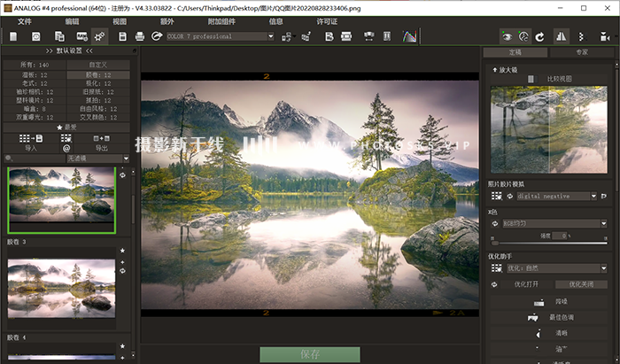Switch to the 定稿 tab
The width and height of the screenshot is (620, 364).
515,52
